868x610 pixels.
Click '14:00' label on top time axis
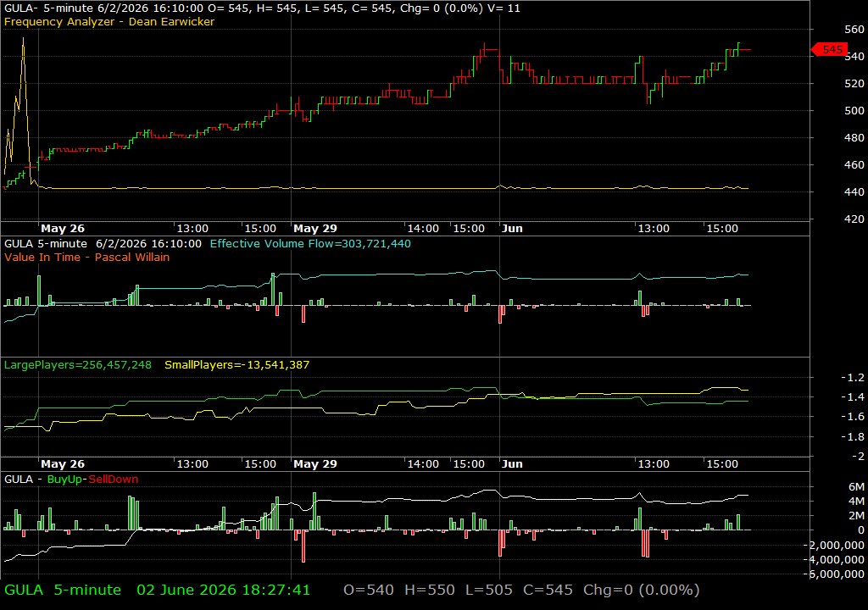(423, 228)
